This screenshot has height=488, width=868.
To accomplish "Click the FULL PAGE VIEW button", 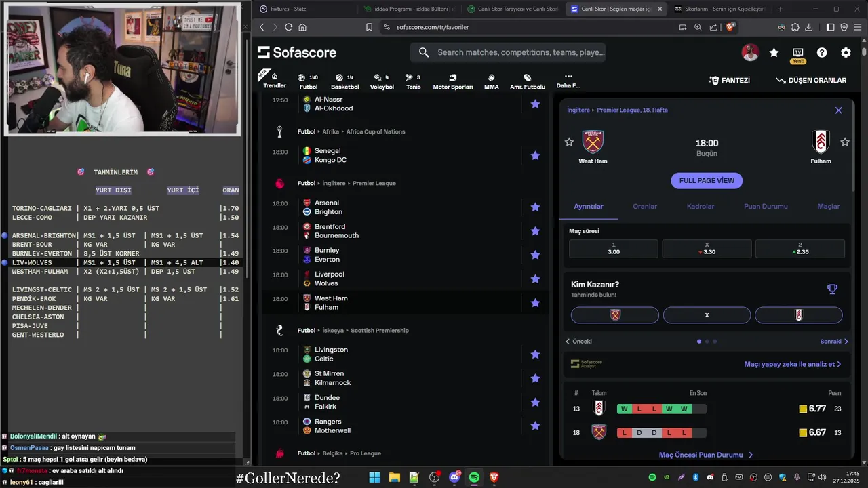I will (x=707, y=180).
